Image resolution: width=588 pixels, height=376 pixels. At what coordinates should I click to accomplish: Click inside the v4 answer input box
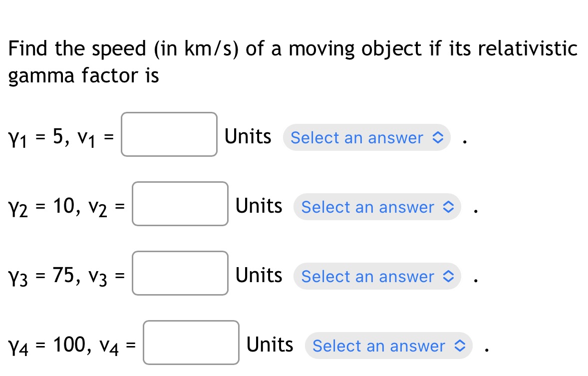[191, 343]
